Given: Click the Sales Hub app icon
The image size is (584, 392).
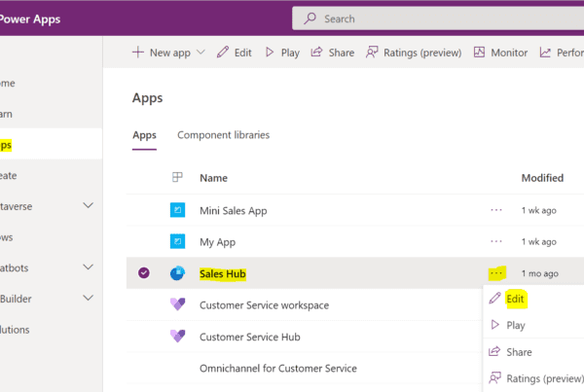Looking at the screenshot, I should [x=177, y=274].
